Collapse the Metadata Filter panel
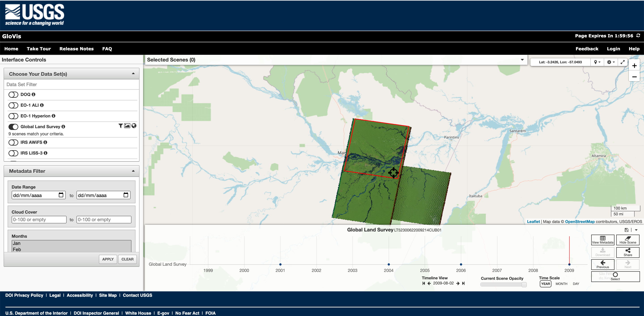 click(x=133, y=171)
